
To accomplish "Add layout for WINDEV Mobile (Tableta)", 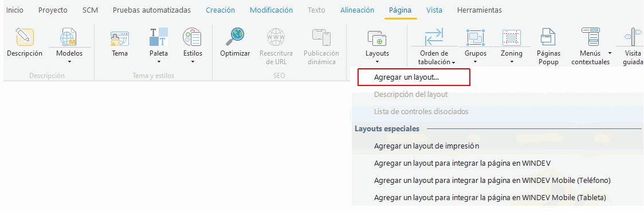I will (x=490, y=197).
